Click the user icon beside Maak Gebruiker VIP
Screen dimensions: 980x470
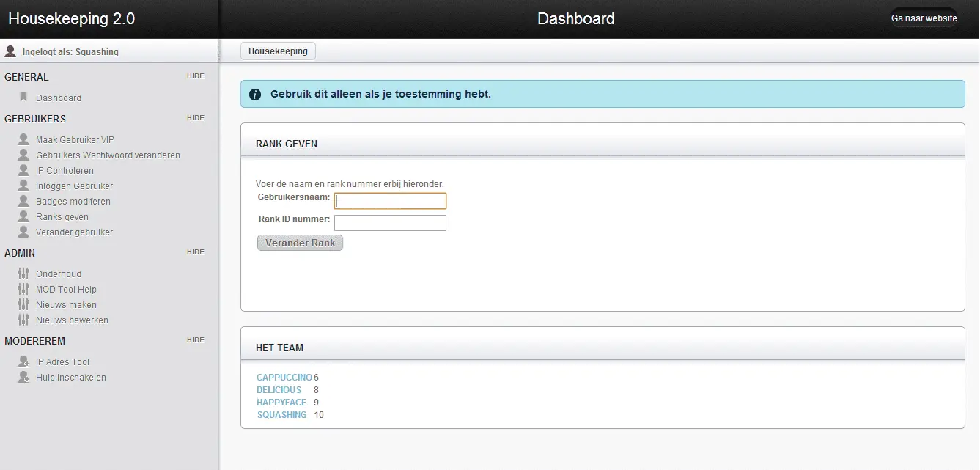tap(23, 139)
